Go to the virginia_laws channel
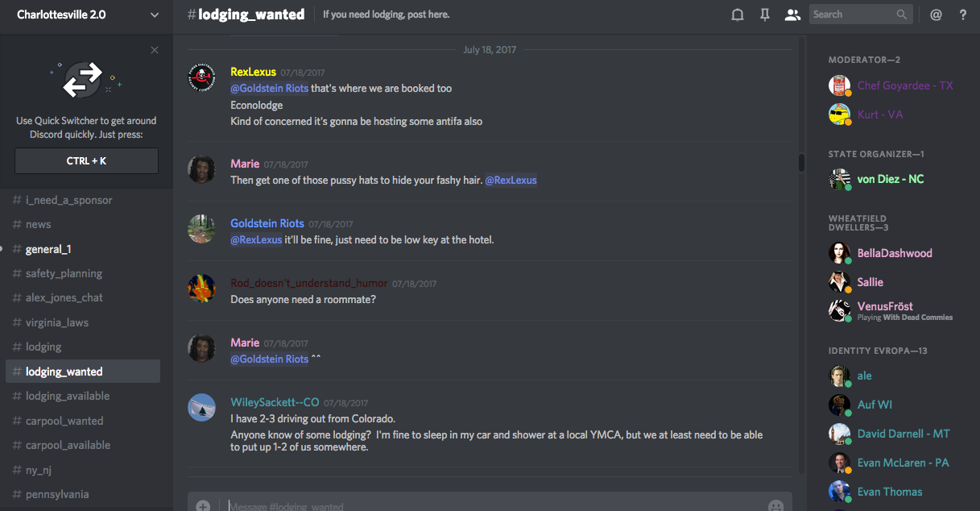980x511 pixels. point(57,322)
